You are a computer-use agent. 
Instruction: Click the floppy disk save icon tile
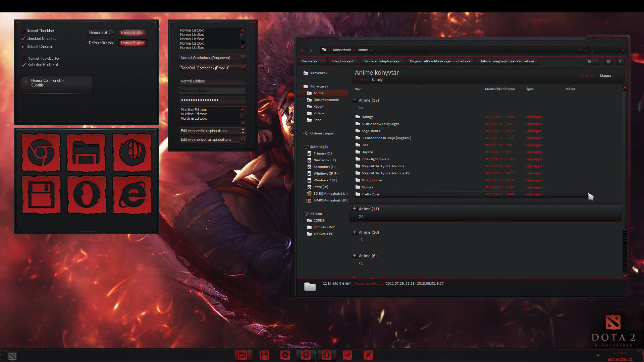41,195
